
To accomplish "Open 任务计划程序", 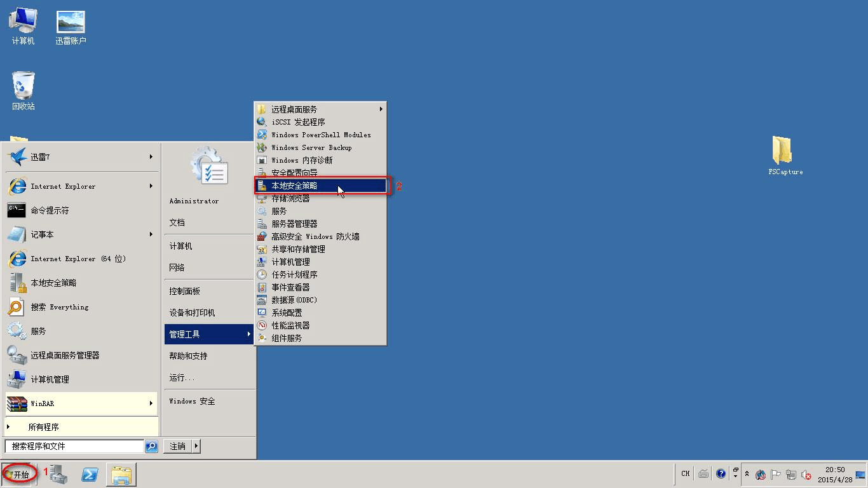I will coord(320,274).
